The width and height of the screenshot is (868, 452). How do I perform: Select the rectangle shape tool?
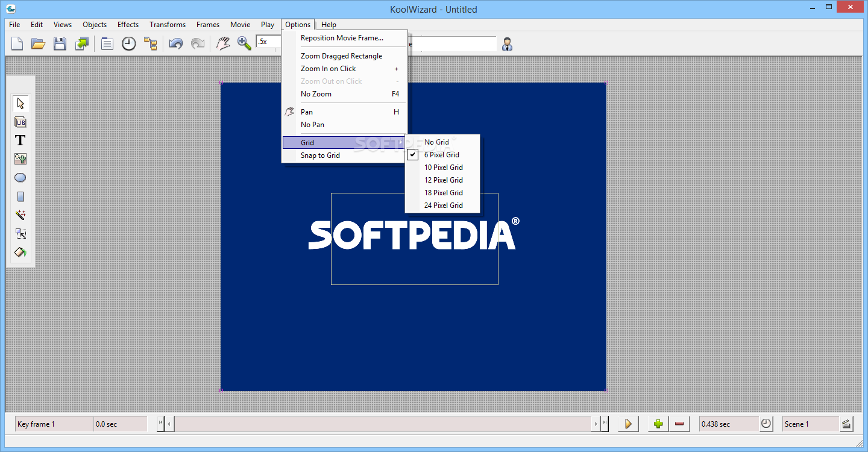click(x=20, y=196)
